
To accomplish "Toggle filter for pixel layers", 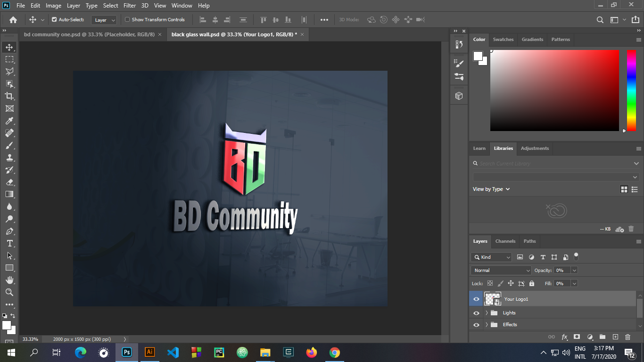I will point(520,257).
